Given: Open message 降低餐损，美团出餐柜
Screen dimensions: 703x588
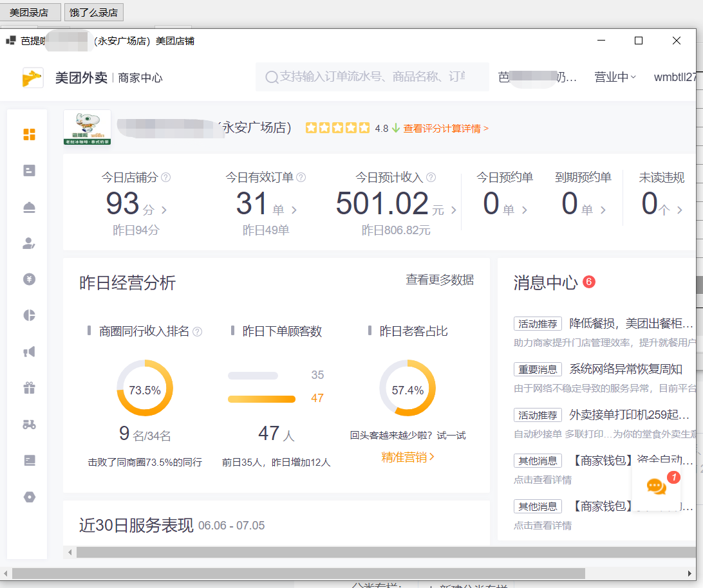Looking at the screenshot, I should (x=632, y=324).
